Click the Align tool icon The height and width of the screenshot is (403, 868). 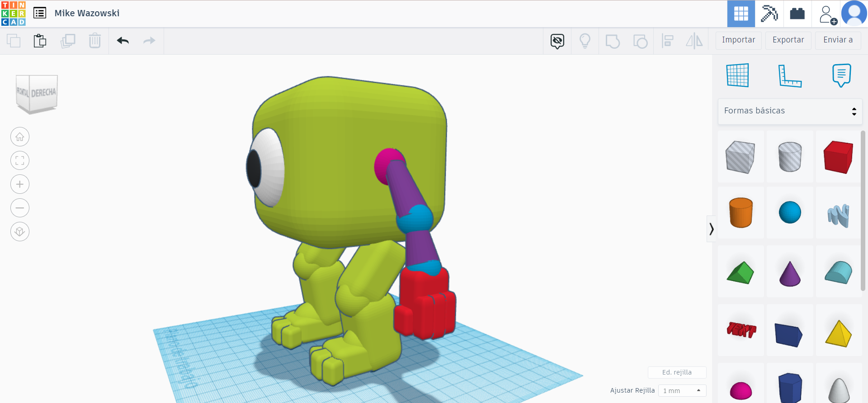[x=667, y=41]
